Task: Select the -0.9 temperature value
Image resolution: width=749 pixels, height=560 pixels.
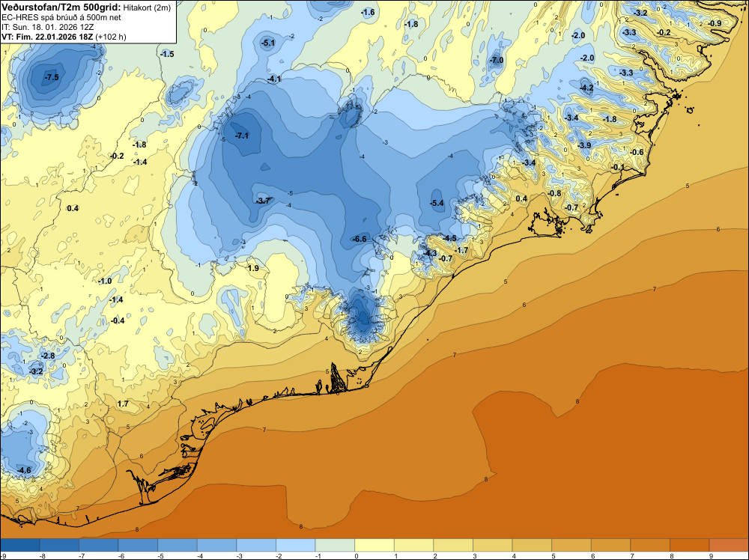Action: tap(715, 23)
